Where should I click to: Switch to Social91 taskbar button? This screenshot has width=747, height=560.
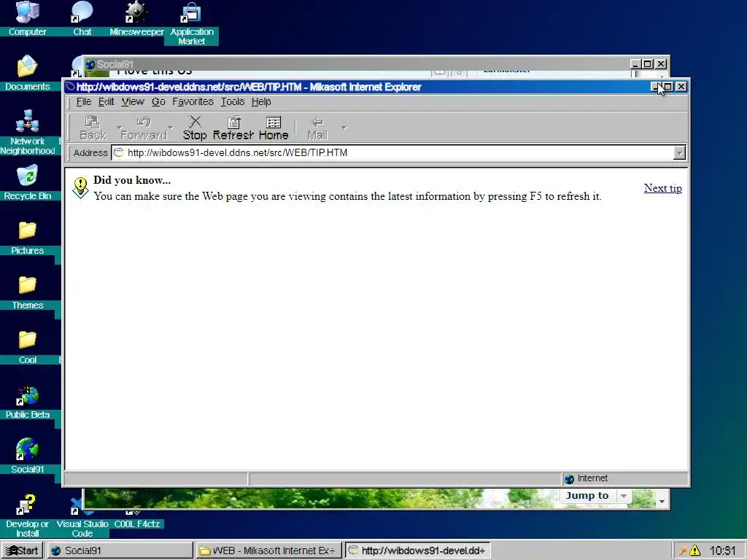point(120,551)
